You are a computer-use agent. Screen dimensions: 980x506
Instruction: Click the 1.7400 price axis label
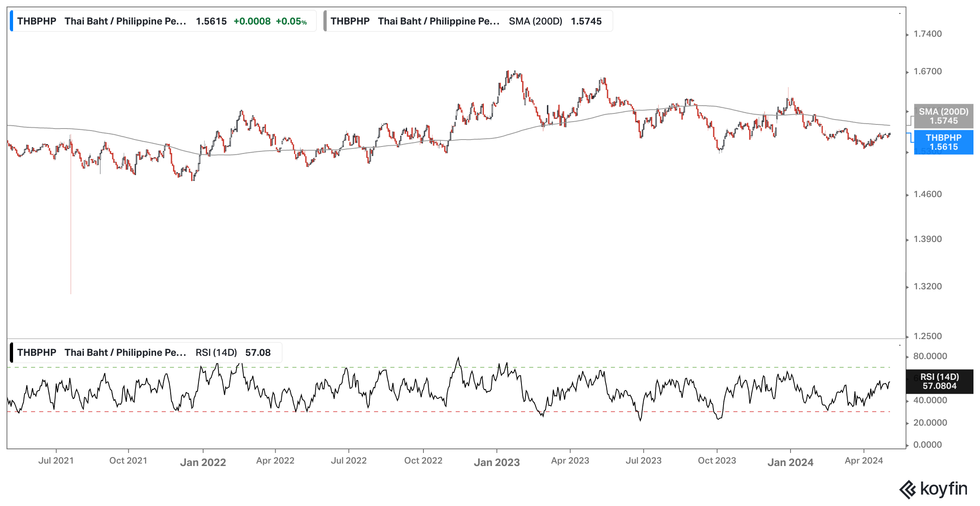coord(927,34)
